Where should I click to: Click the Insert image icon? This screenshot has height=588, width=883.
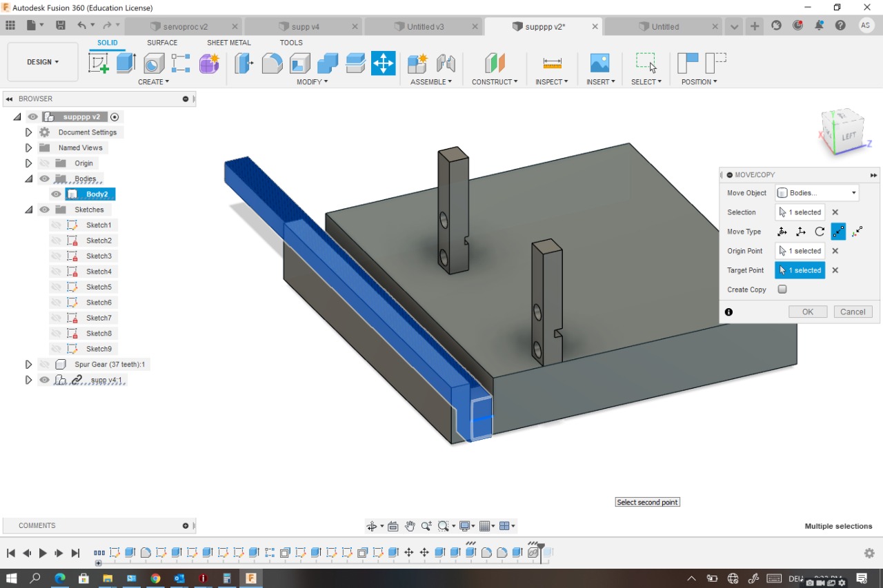pyautogui.click(x=599, y=63)
